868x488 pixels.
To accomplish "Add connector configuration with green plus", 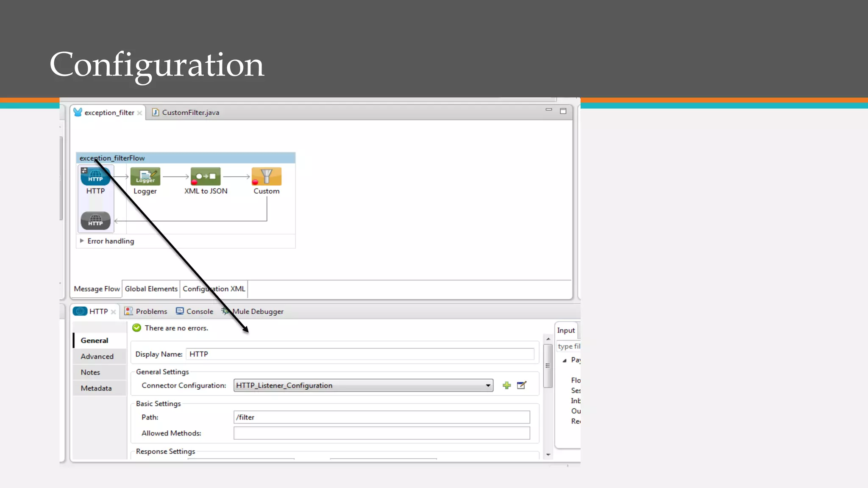I will pyautogui.click(x=506, y=385).
